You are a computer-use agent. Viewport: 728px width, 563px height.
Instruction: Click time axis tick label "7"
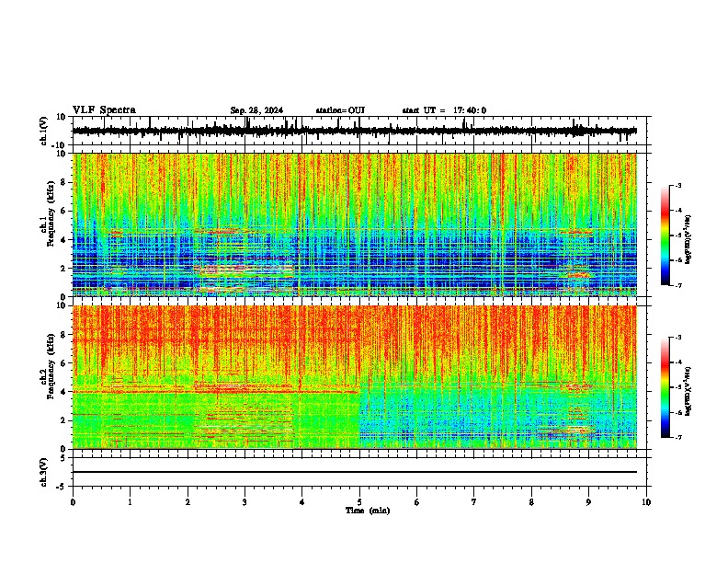click(x=474, y=502)
